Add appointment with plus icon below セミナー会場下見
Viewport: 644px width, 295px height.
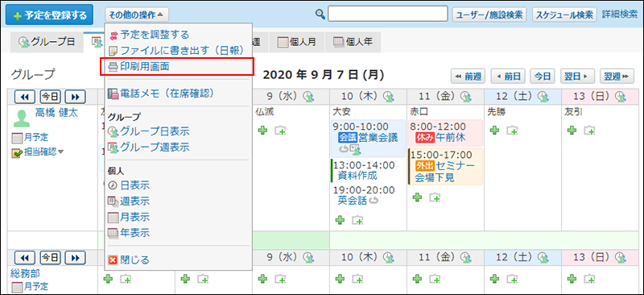(418, 197)
